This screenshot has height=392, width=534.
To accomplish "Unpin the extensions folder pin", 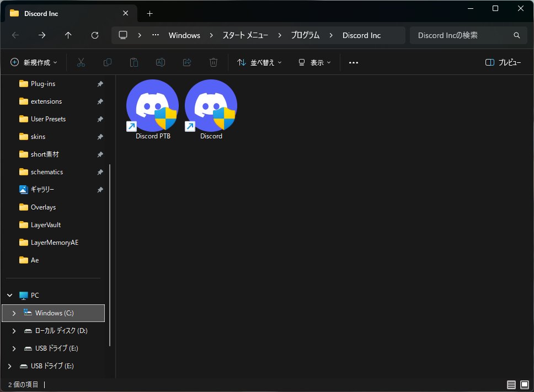I will coord(100,101).
